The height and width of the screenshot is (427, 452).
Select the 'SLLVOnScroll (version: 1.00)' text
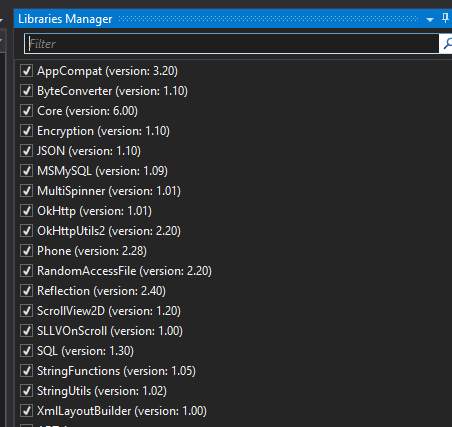click(110, 331)
